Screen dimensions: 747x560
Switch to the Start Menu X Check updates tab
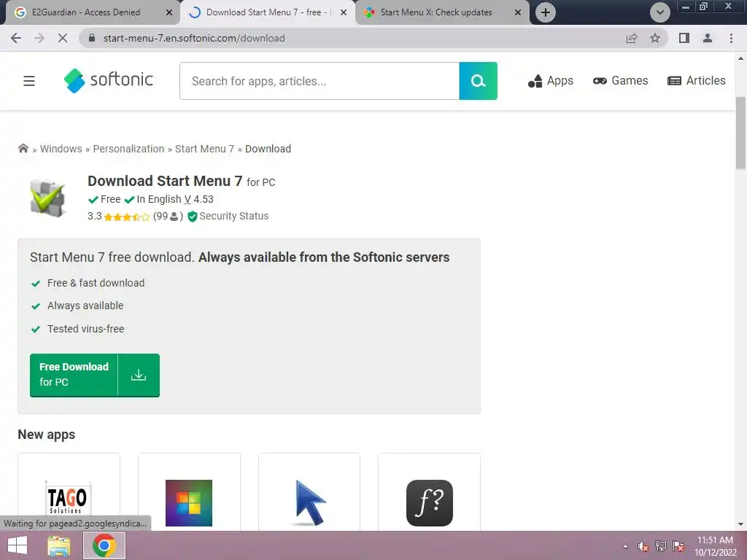[x=436, y=12]
